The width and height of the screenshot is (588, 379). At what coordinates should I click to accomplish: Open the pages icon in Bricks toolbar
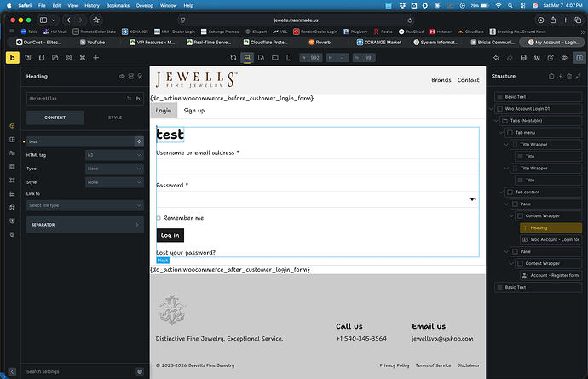click(42, 58)
